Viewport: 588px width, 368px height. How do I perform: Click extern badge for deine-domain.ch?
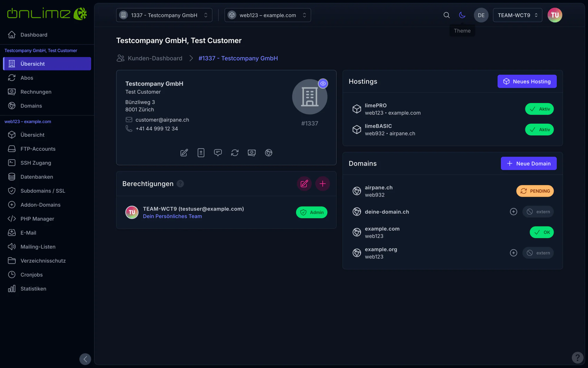coord(538,212)
